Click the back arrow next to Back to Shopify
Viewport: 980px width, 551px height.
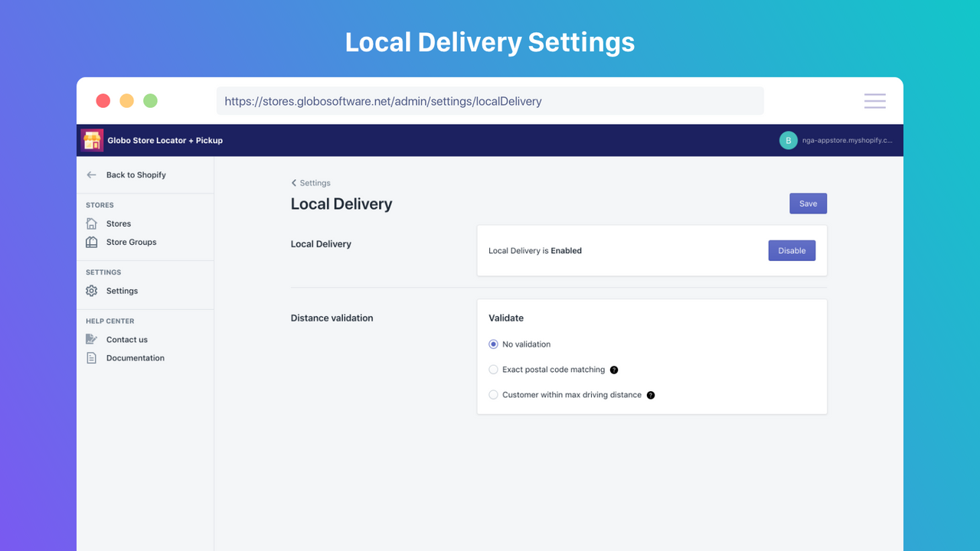(90, 174)
